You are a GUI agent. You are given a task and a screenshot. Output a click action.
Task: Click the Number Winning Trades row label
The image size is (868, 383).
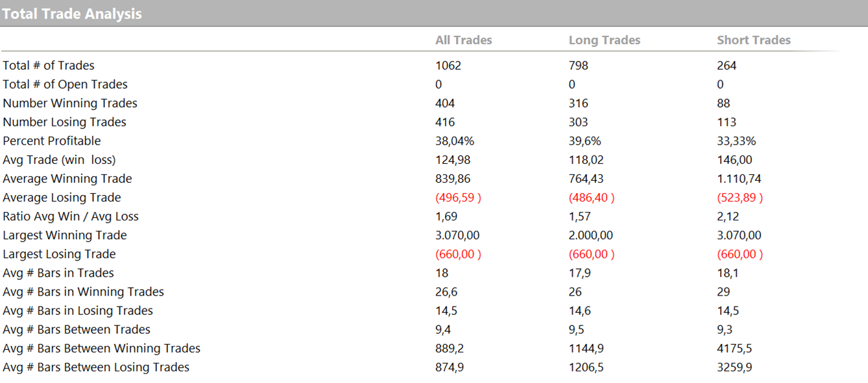pyautogui.click(x=70, y=103)
